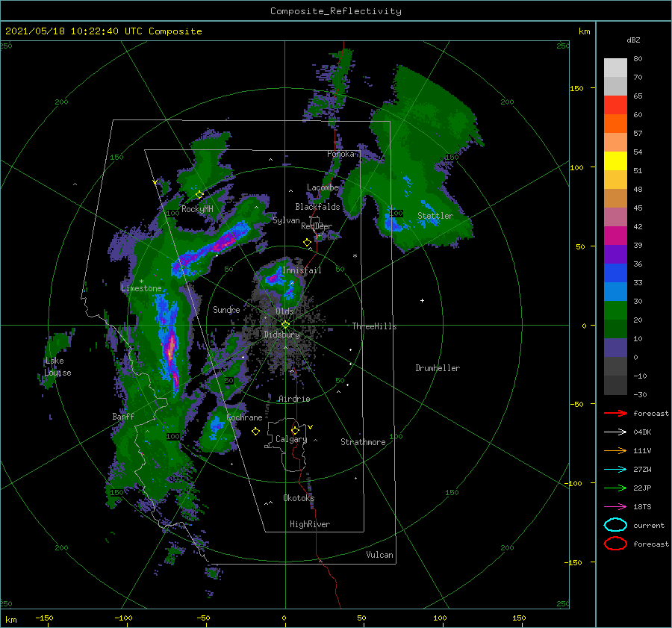Click the Vulcan label

[380, 555]
